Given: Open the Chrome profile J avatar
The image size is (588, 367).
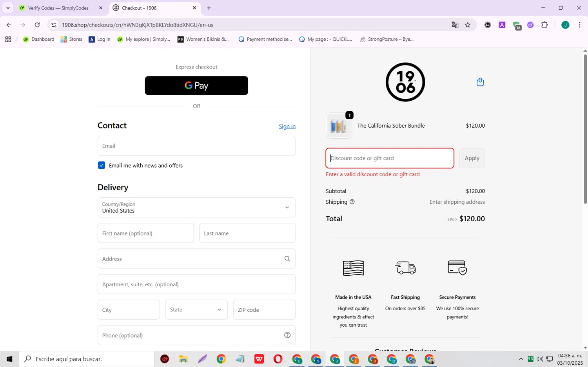Looking at the screenshot, I should click(565, 25).
